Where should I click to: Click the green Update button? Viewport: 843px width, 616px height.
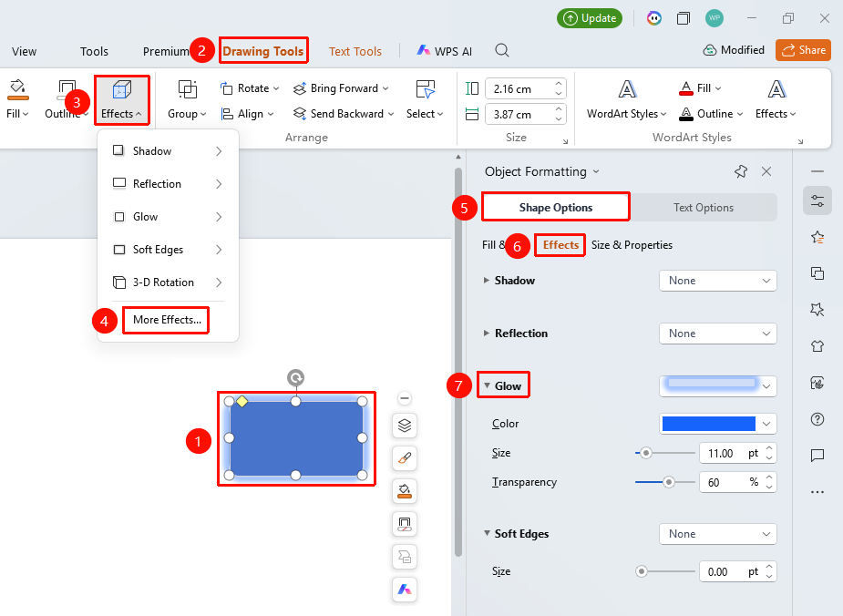point(590,18)
